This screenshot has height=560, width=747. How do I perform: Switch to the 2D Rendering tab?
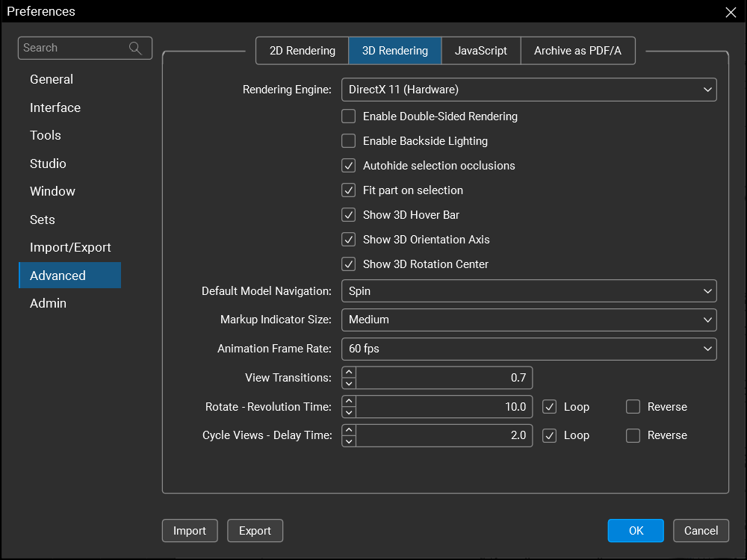(302, 51)
